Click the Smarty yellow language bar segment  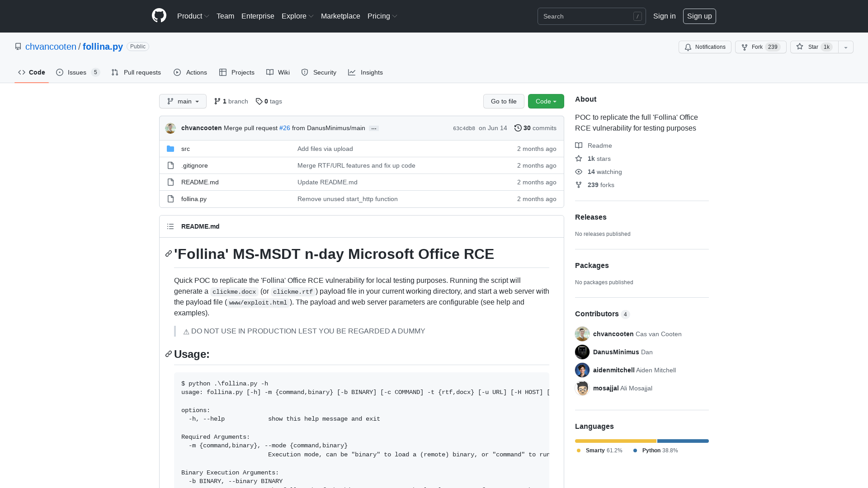coord(616,441)
